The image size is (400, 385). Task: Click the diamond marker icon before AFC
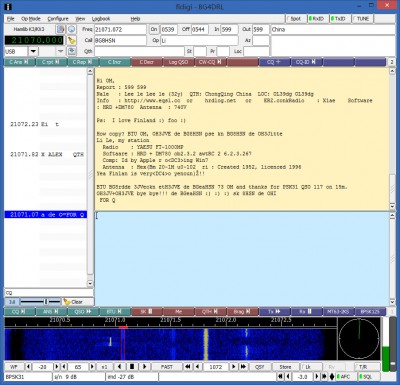coord(332,377)
